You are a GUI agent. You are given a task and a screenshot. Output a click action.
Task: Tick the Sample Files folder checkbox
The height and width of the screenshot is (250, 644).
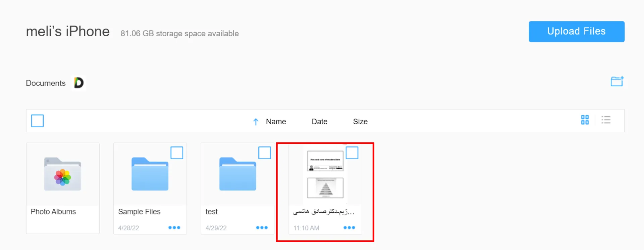177,153
